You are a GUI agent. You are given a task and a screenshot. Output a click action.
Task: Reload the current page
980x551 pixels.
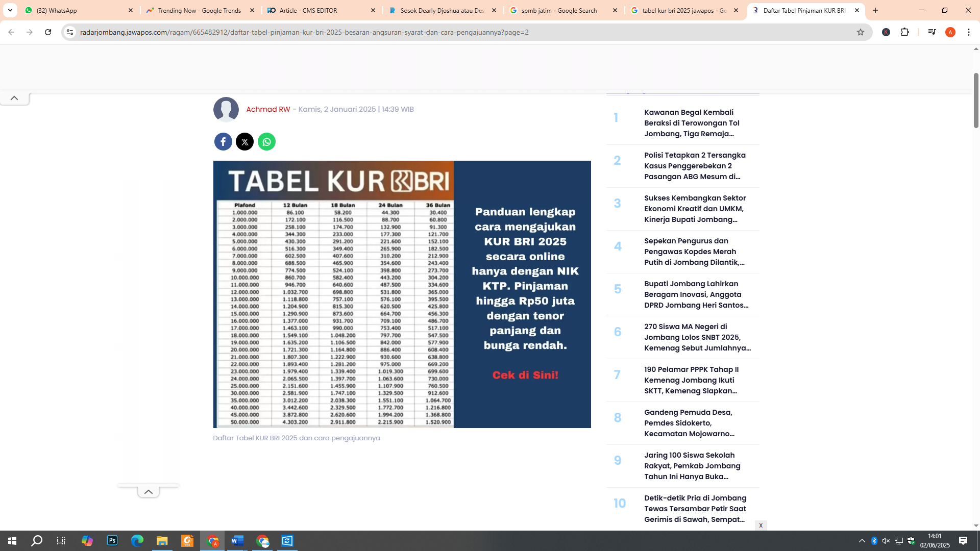click(48, 32)
